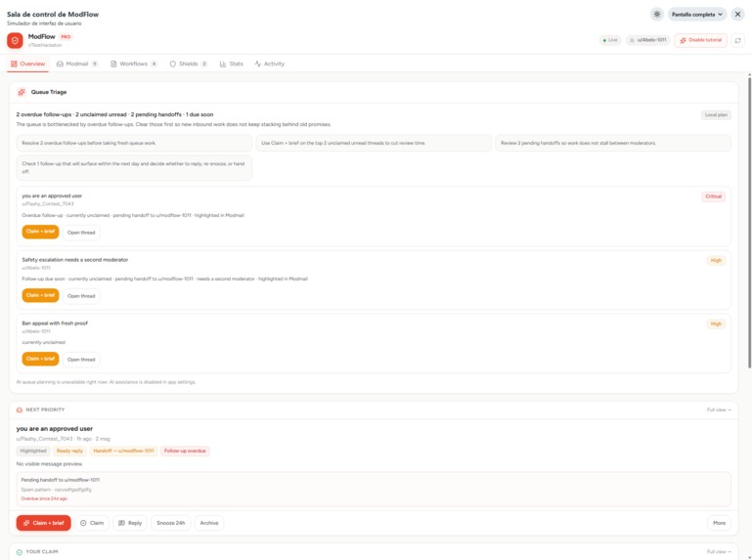752x560 pixels.
Task: Open Full view of Next Priority
Action: [719, 409]
